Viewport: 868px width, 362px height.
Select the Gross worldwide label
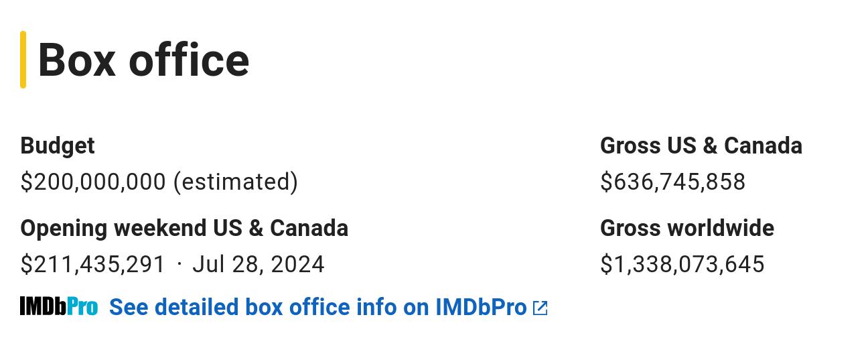[687, 228]
